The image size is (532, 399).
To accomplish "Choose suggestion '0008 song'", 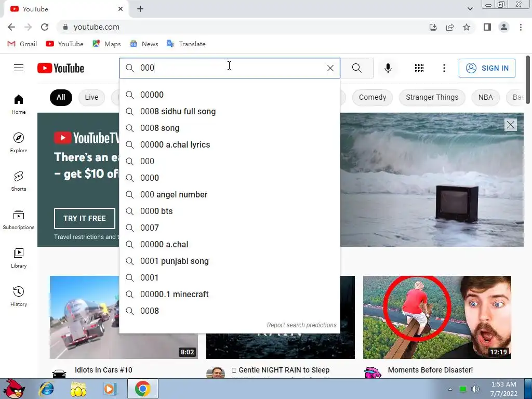I will click(230, 128).
